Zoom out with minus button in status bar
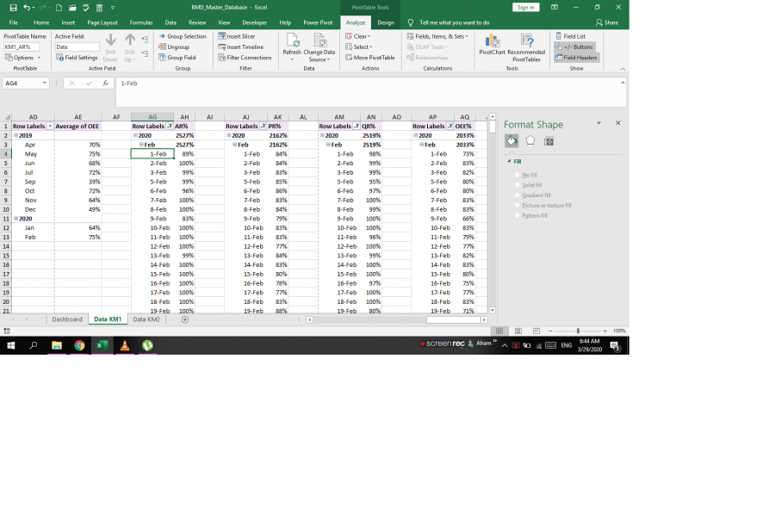The image size is (775, 532). click(x=550, y=331)
